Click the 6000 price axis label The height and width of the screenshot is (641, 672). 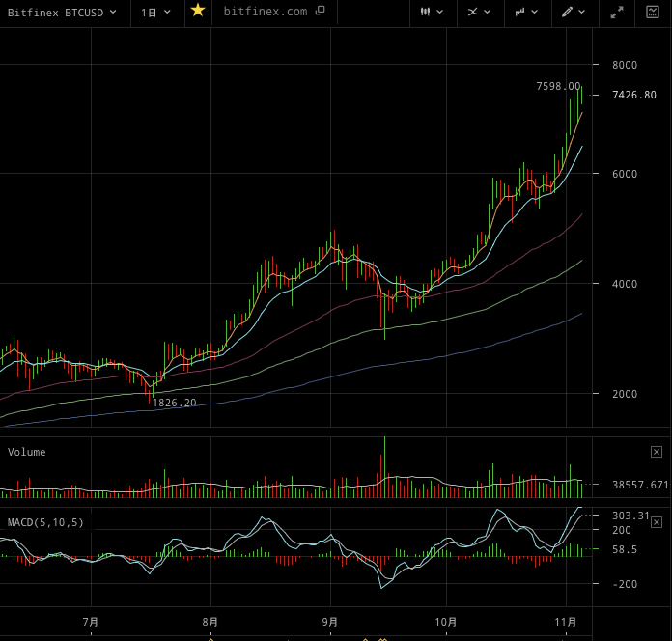[625, 174]
